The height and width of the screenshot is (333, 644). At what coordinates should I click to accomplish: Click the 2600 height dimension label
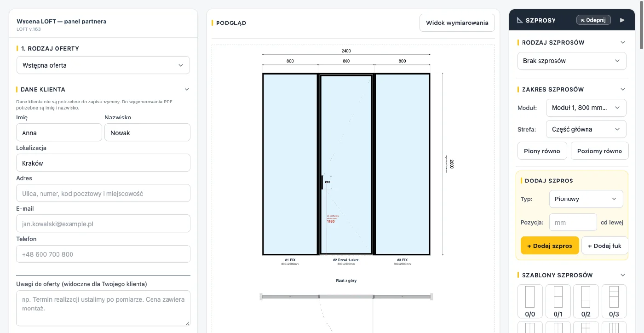click(x=452, y=164)
